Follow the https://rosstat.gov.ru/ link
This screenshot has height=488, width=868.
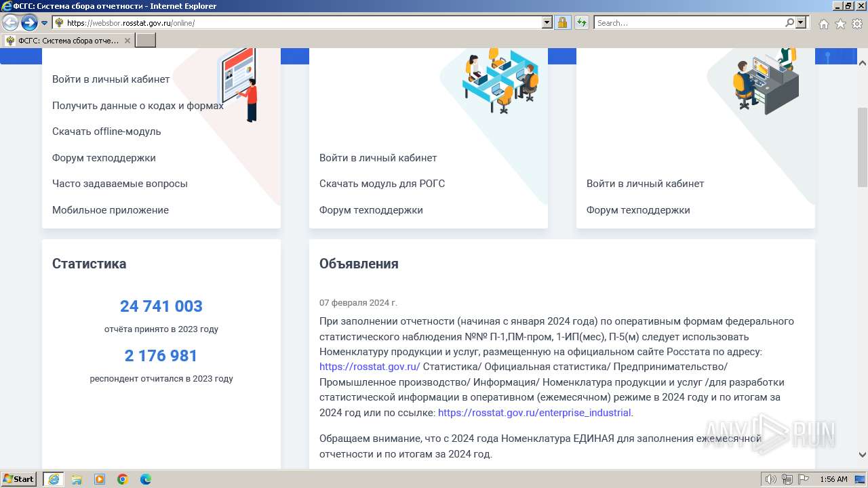(370, 367)
